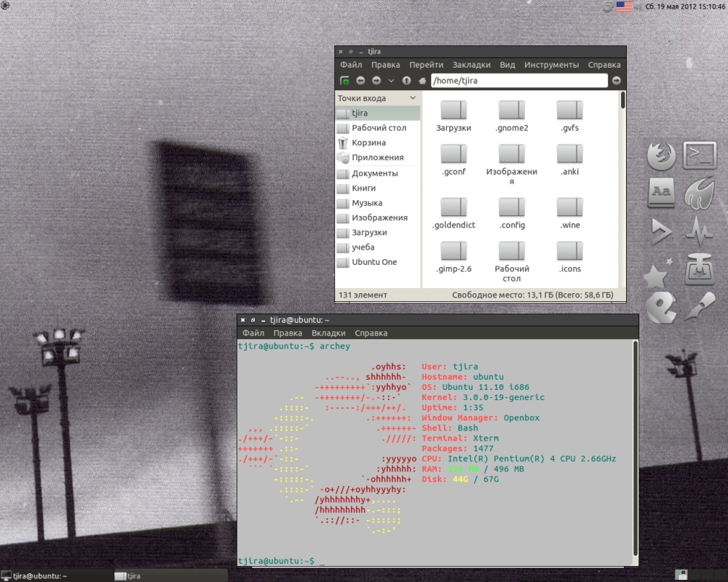The image size is (728, 582).
Task: Open Справка menu in terminal window
Action: [x=371, y=333]
